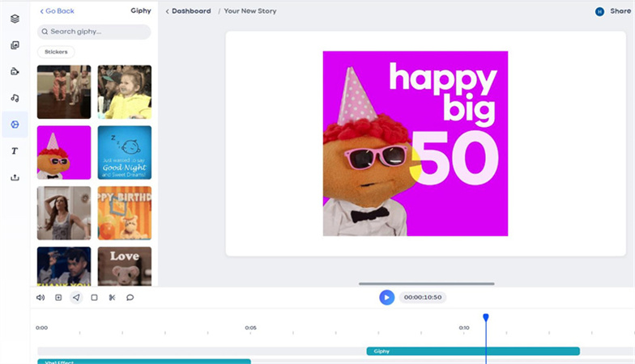
Task: Click the Search giphy input field
Action: coord(94,32)
